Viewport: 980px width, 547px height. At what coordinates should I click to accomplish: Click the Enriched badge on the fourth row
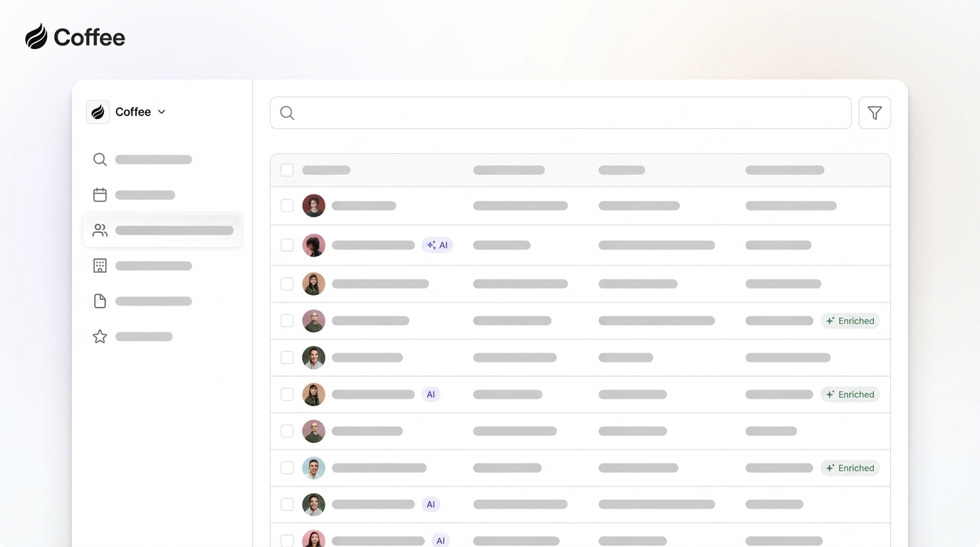point(850,321)
